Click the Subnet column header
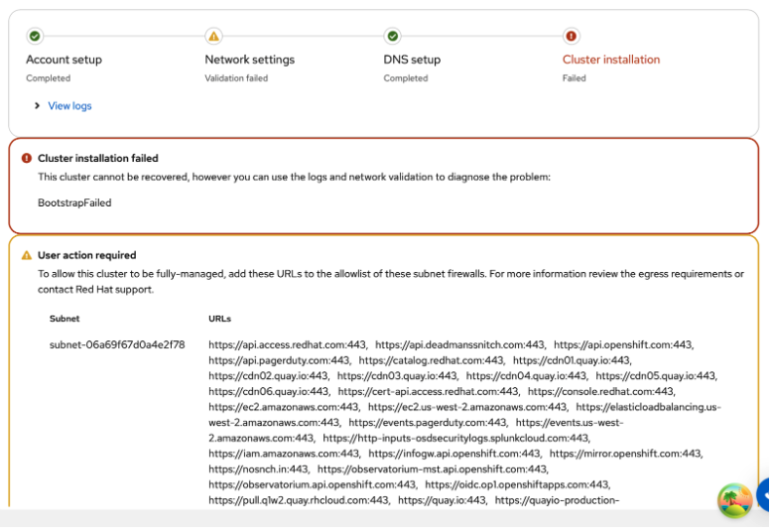Viewport: 772px width, 532px height. pos(64,319)
